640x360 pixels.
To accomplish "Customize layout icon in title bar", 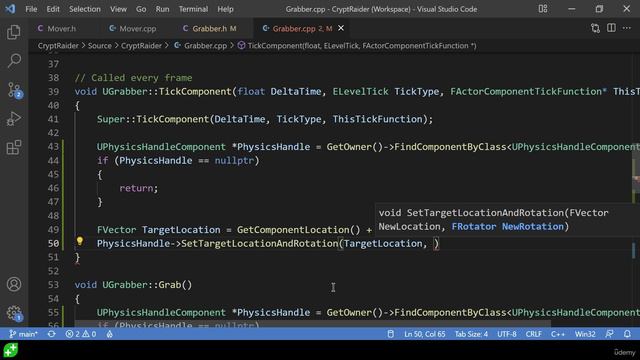I will pos(543,9).
